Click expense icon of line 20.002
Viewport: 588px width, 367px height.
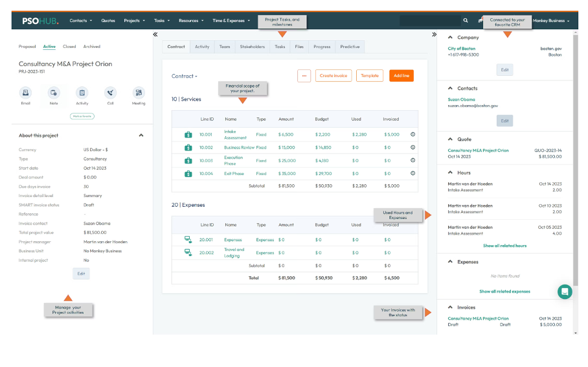point(188,252)
